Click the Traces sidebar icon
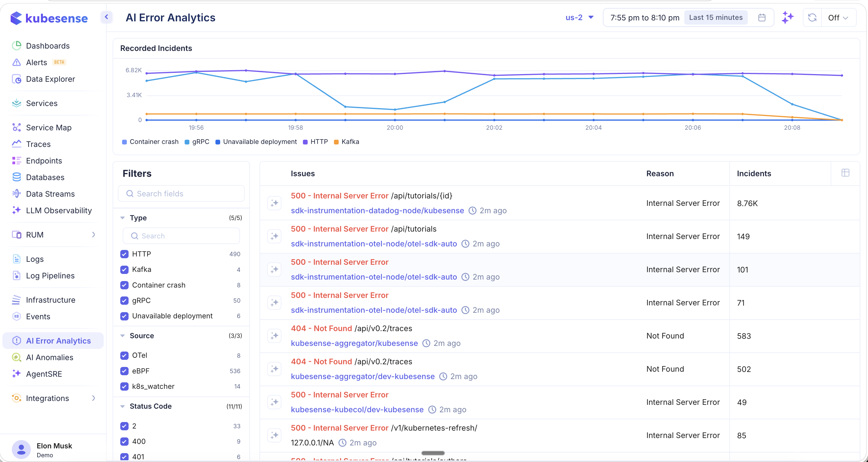This screenshot has width=868, height=462. click(x=16, y=144)
